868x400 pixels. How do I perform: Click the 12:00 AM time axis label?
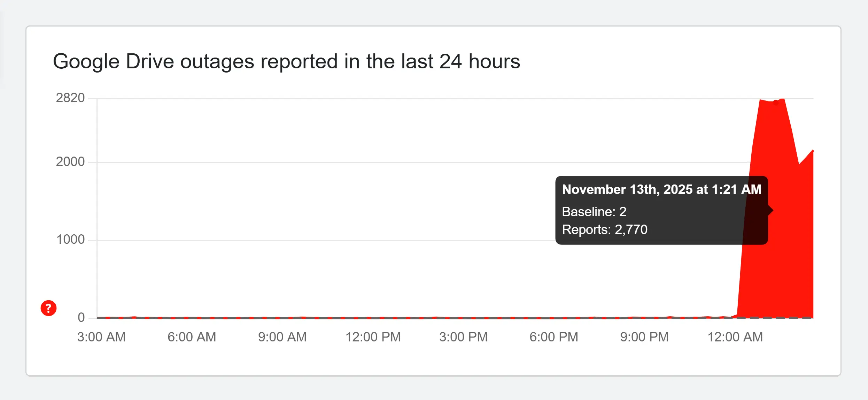735,337
